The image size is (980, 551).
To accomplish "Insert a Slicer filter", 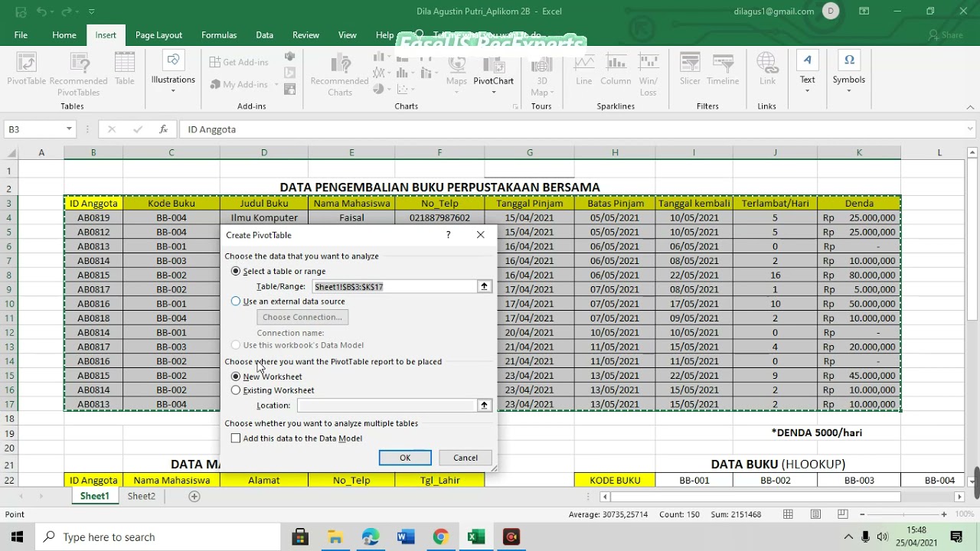I will (x=690, y=70).
